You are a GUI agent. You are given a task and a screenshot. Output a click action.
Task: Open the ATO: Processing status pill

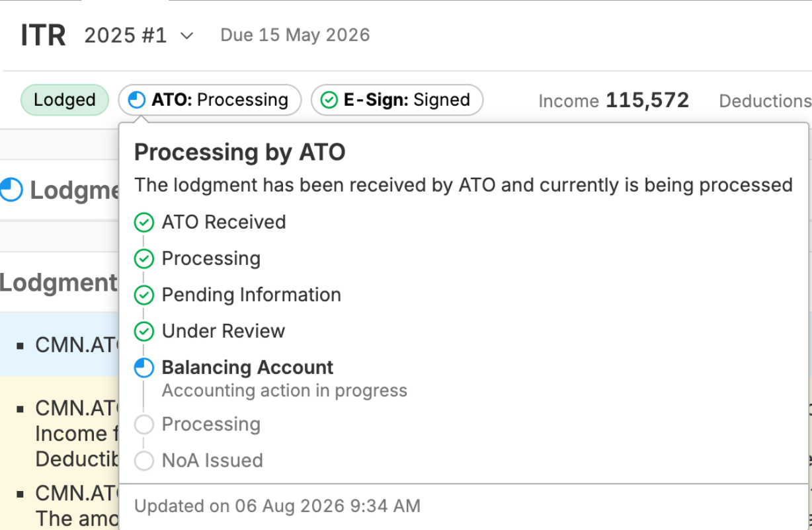coord(210,100)
